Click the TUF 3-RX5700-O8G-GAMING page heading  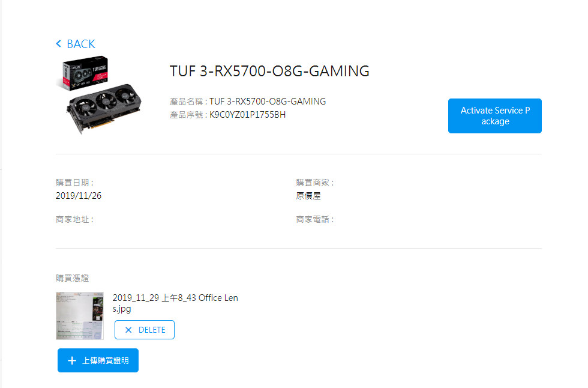[269, 71]
